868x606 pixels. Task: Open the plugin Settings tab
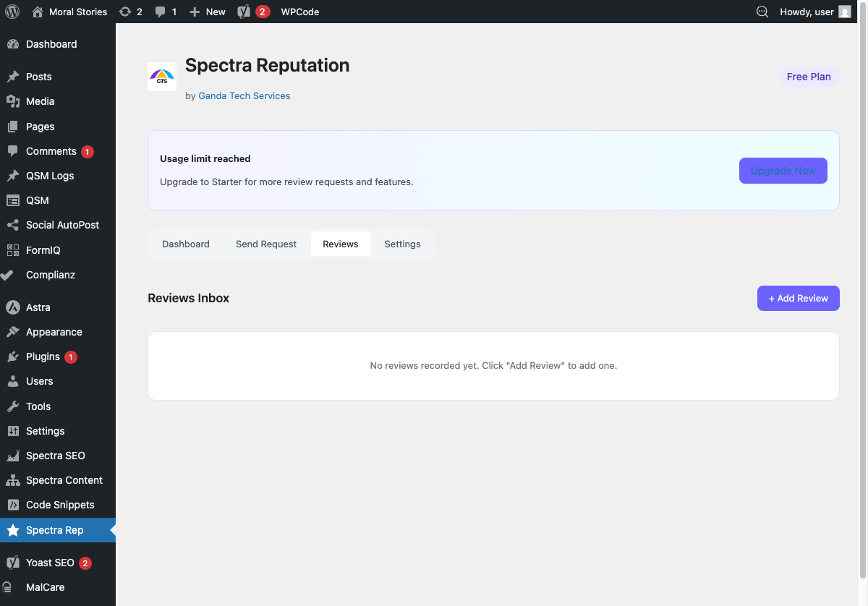pyautogui.click(x=403, y=244)
